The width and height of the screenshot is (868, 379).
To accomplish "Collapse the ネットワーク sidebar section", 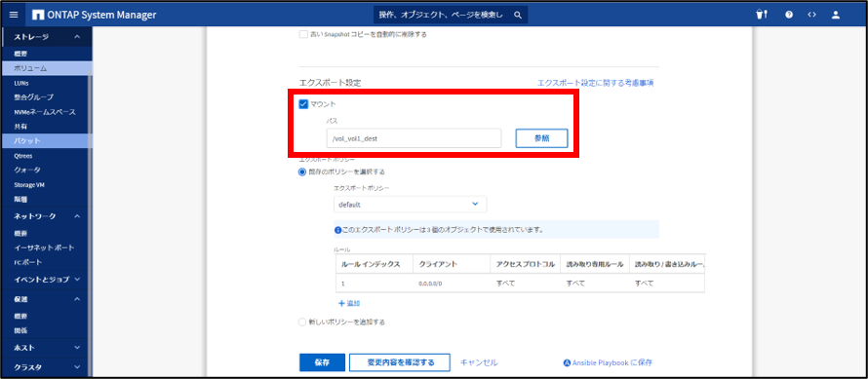I will [77, 216].
